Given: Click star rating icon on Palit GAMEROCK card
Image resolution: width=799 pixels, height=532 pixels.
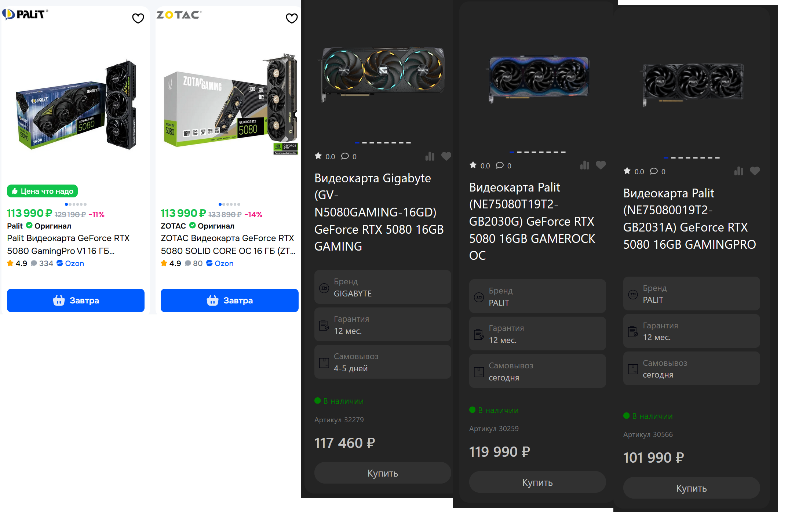Looking at the screenshot, I should 473,165.
